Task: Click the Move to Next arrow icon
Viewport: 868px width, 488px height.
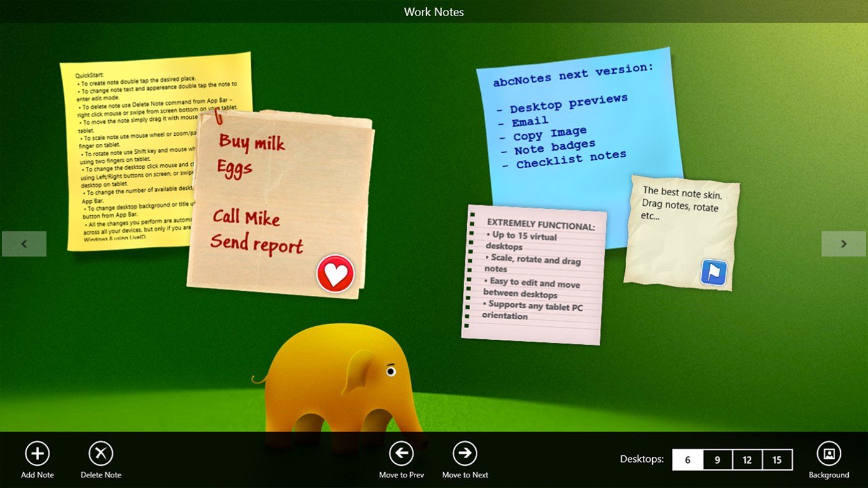Action: (x=465, y=453)
